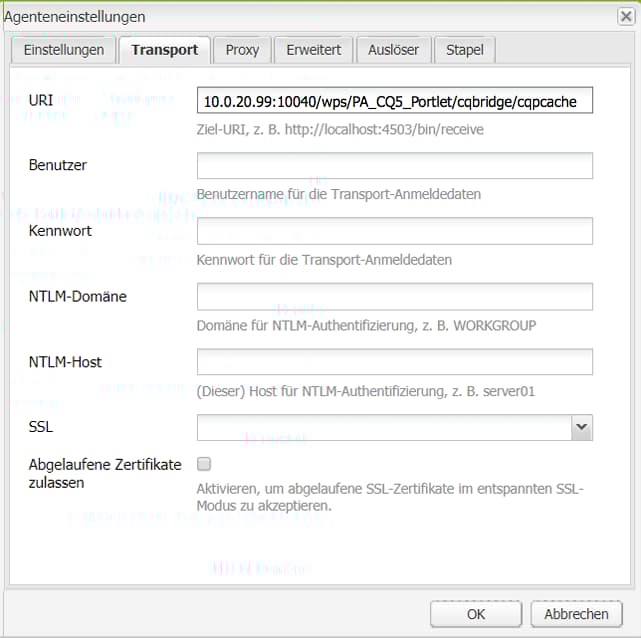Click the (Dieser) Host für NTLM-Authentifizierung hint

tap(366, 392)
